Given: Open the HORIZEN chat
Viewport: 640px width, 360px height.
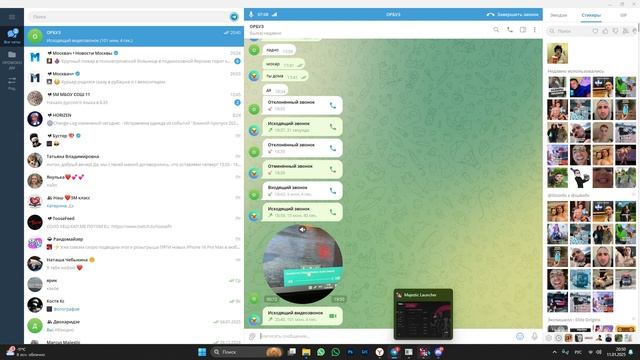Looking at the screenshot, I should [134, 119].
